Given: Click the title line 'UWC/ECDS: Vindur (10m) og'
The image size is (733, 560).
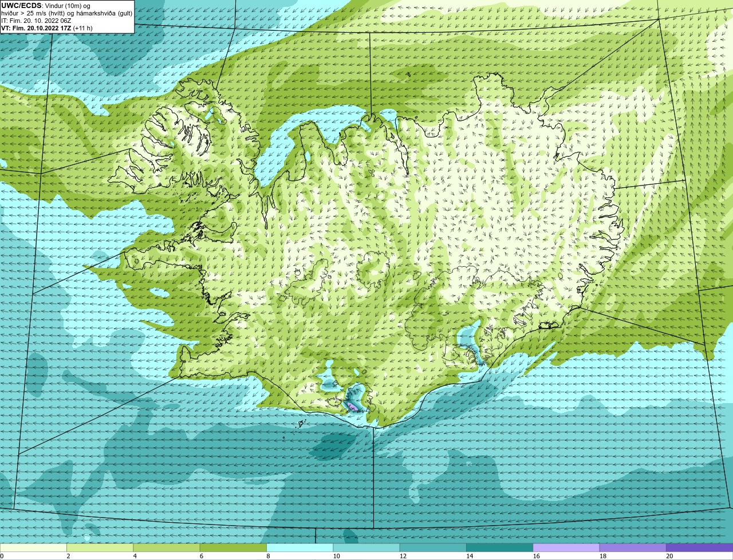Looking at the screenshot, I should 46,6.
